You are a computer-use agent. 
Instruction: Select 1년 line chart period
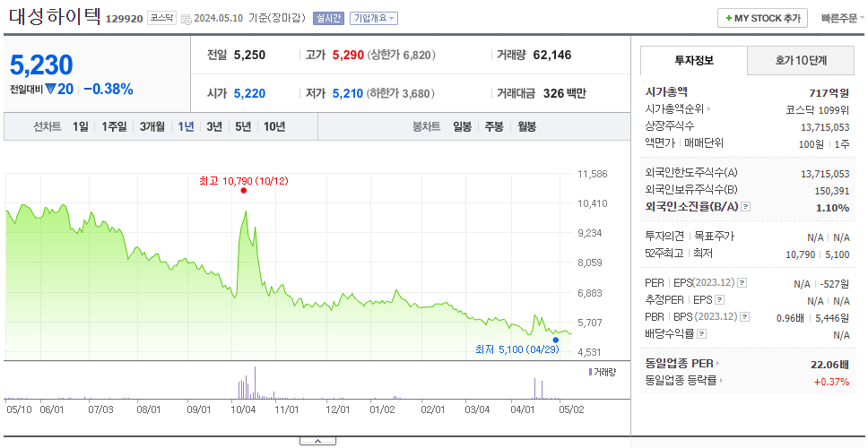pos(186,126)
